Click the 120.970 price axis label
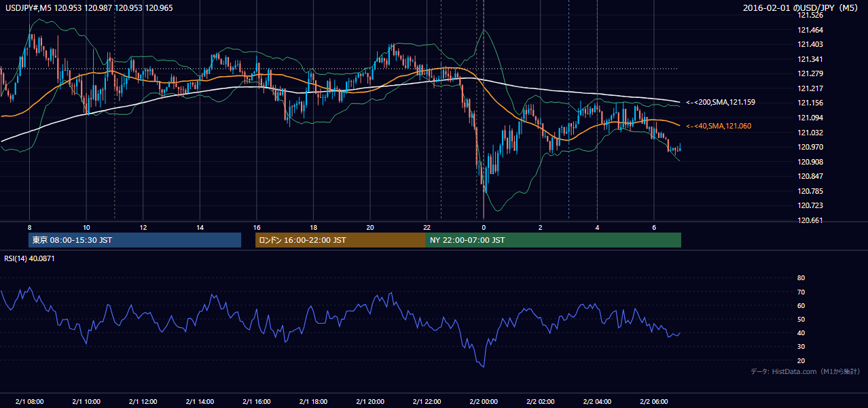Viewport: 868px width, 408px height. tap(810, 147)
